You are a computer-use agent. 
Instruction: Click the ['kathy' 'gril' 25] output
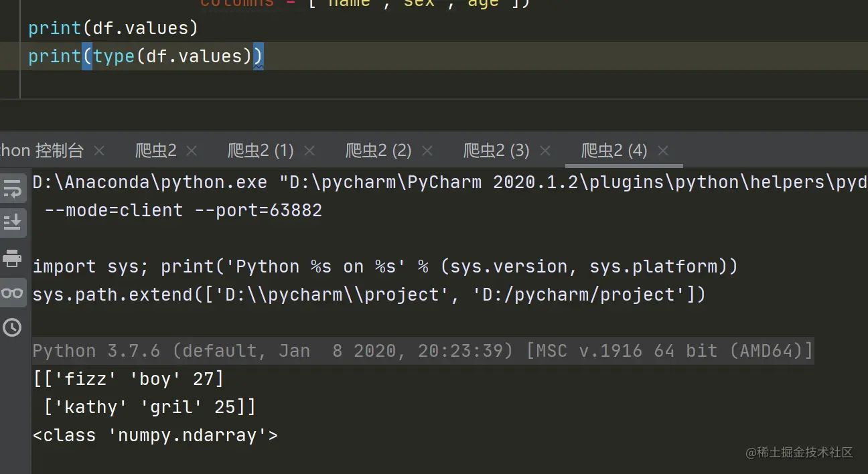coord(150,407)
